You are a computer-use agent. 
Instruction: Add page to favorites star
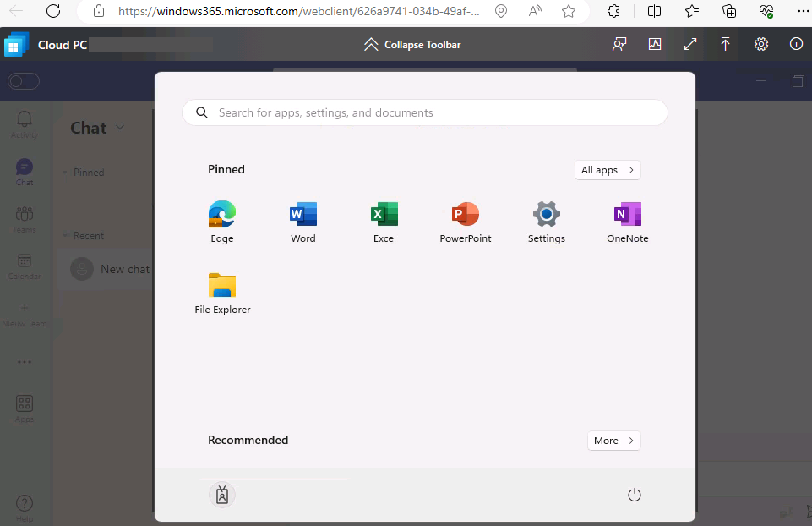(568, 11)
